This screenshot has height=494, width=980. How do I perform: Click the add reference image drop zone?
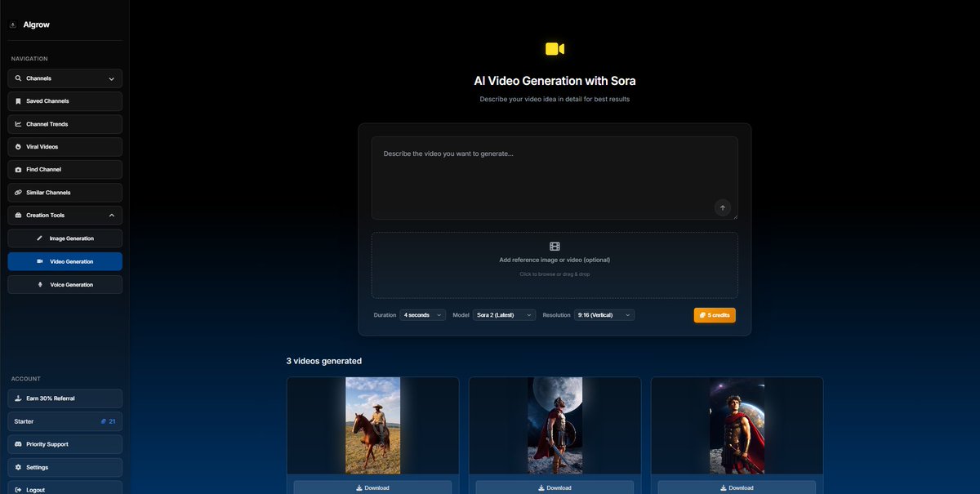[555, 265]
